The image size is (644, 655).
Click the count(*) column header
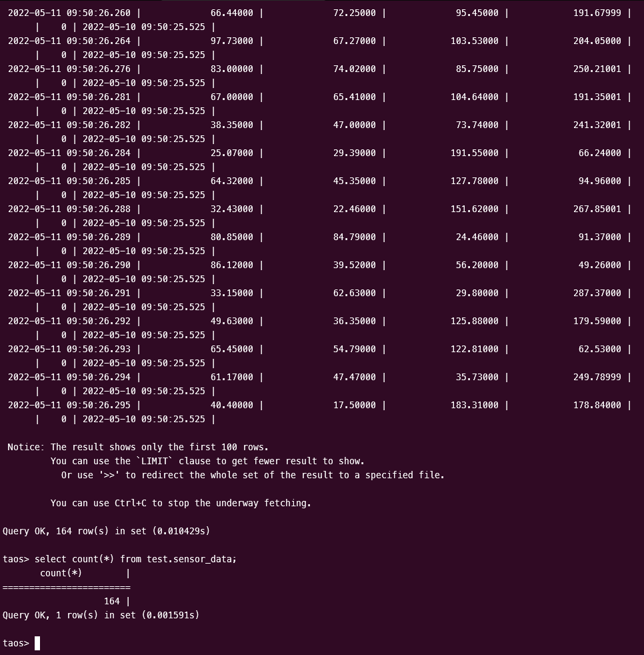pyautogui.click(x=61, y=573)
